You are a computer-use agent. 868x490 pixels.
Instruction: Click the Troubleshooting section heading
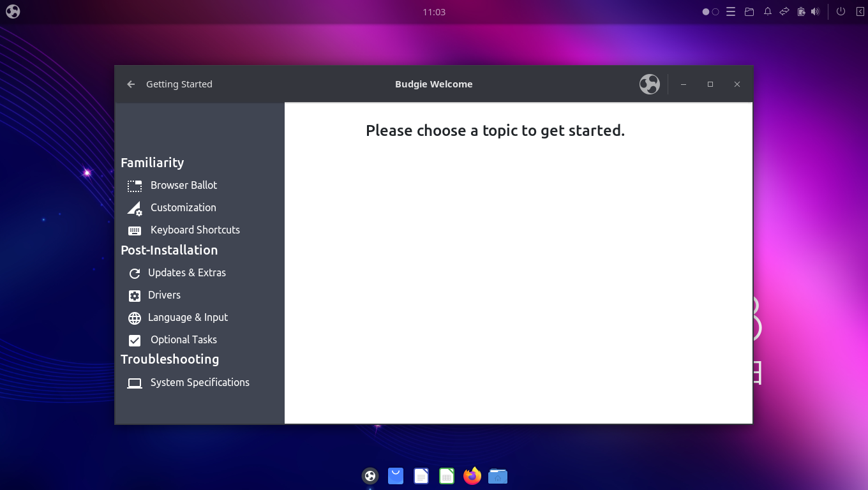(x=170, y=359)
